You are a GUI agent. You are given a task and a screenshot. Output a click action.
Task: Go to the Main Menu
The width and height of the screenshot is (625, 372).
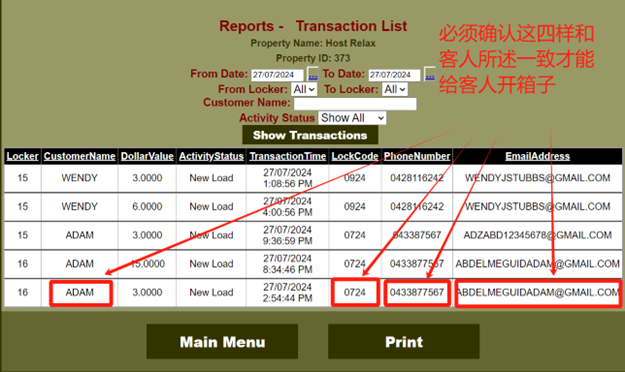(x=222, y=342)
